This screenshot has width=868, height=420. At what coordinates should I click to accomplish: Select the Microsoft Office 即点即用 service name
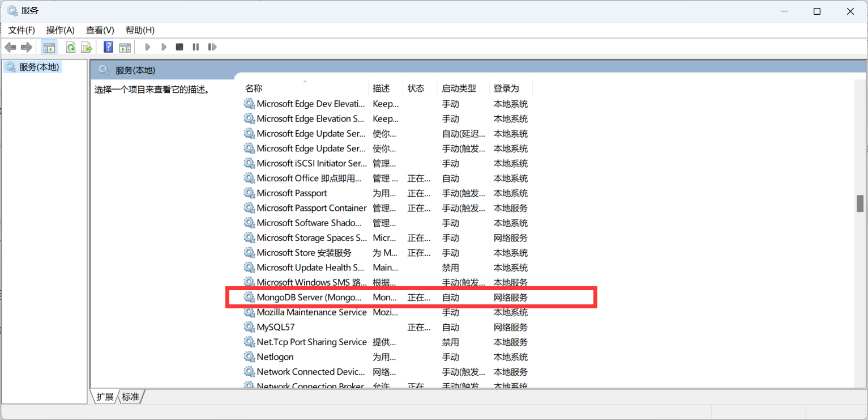pyautogui.click(x=309, y=178)
